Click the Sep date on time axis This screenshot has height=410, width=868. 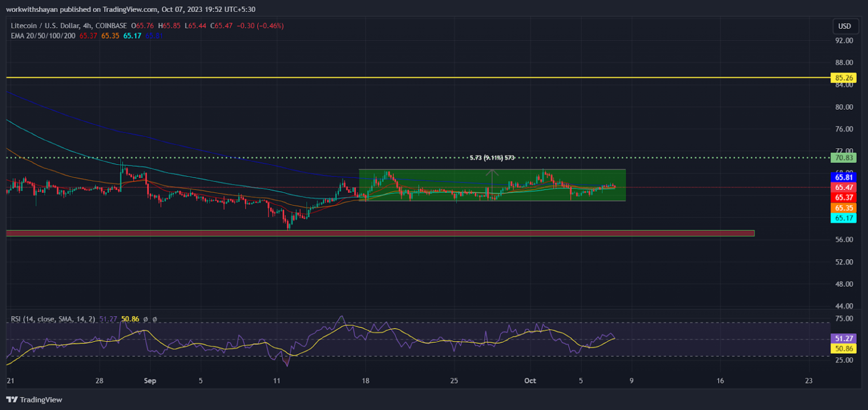coord(150,381)
